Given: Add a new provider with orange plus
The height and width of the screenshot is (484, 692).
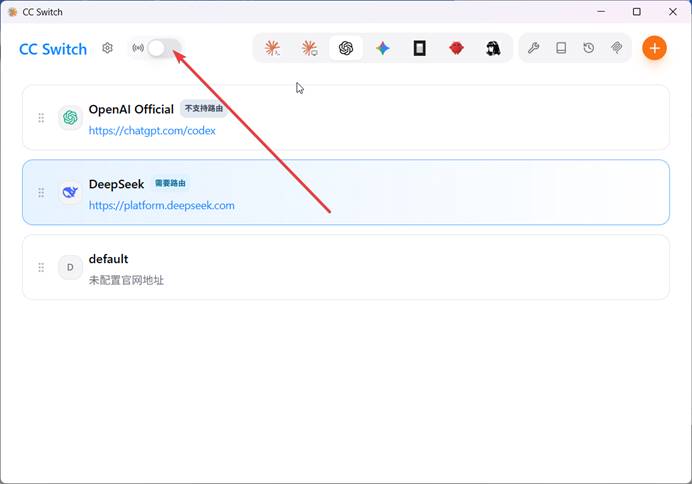Looking at the screenshot, I should click(654, 48).
